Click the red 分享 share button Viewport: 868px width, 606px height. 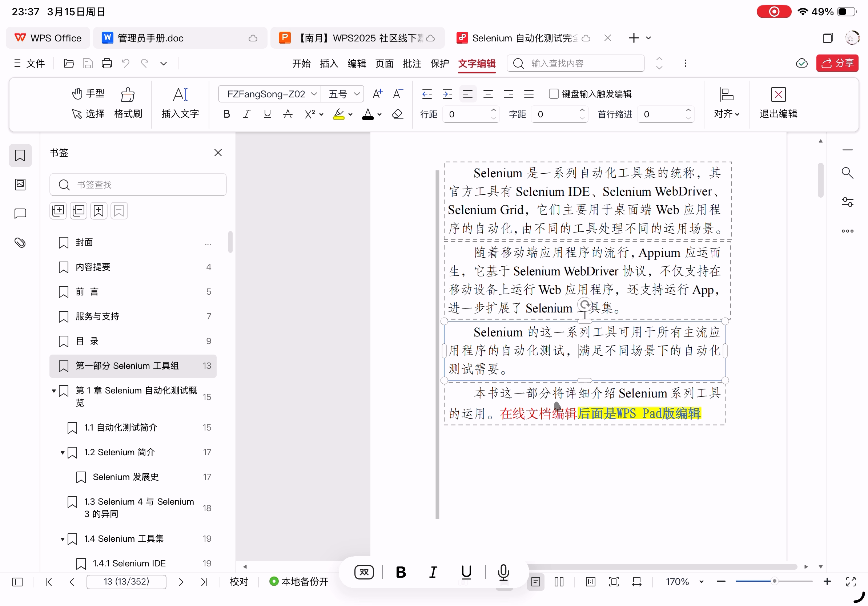[x=837, y=63]
